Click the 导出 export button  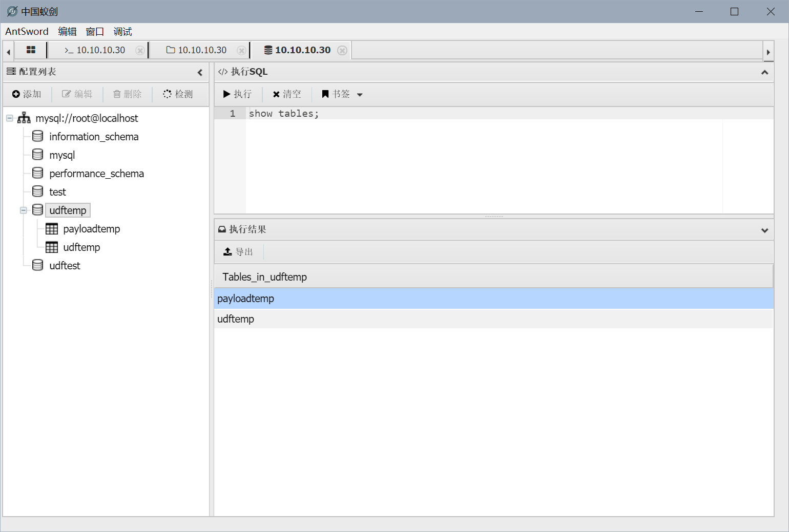point(239,252)
